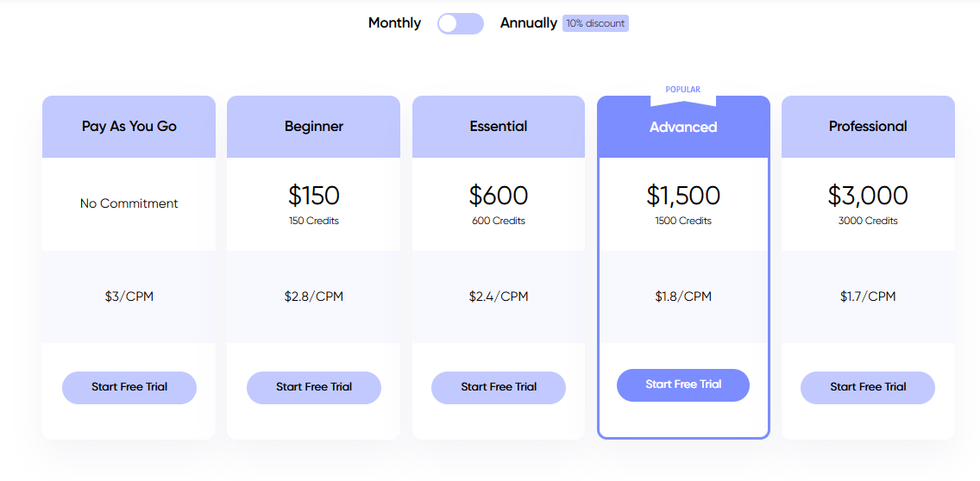Toggle the Monthly/Annually billing switch
The height and width of the screenshot is (481, 980).
pos(461,24)
